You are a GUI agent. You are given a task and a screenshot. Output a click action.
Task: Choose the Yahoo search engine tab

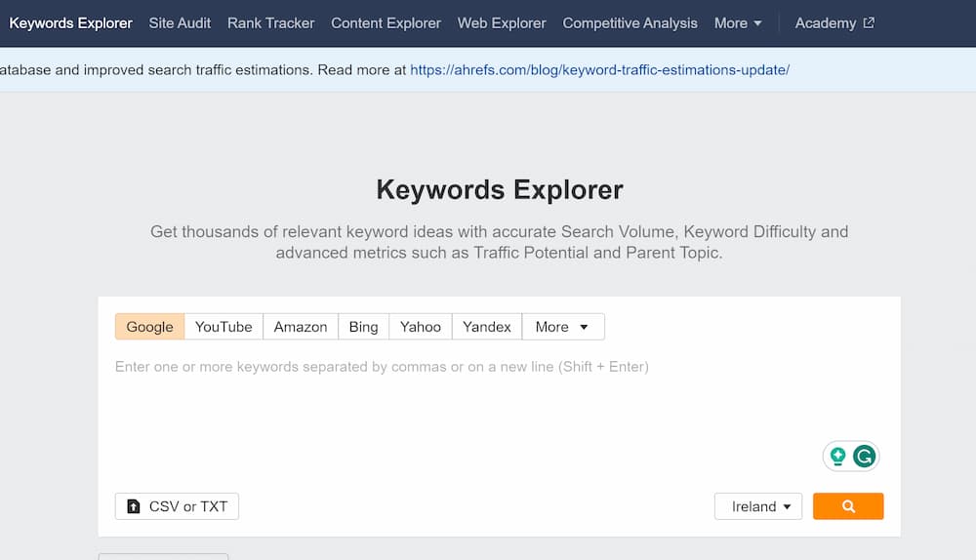420,327
